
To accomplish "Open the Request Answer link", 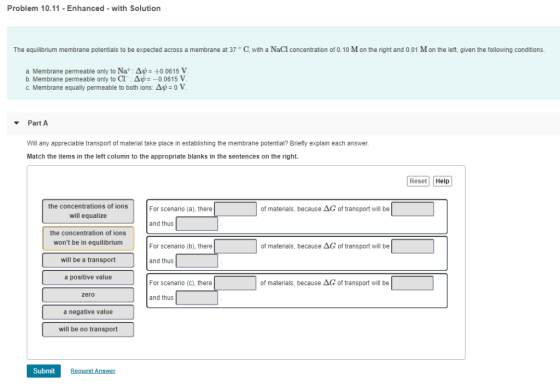I will tap(93, 371).
